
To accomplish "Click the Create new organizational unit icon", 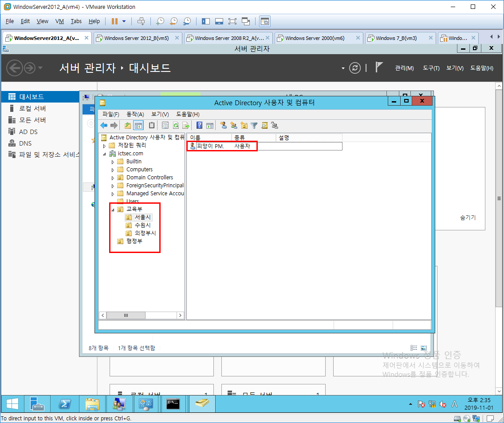I will coord(244,126).
